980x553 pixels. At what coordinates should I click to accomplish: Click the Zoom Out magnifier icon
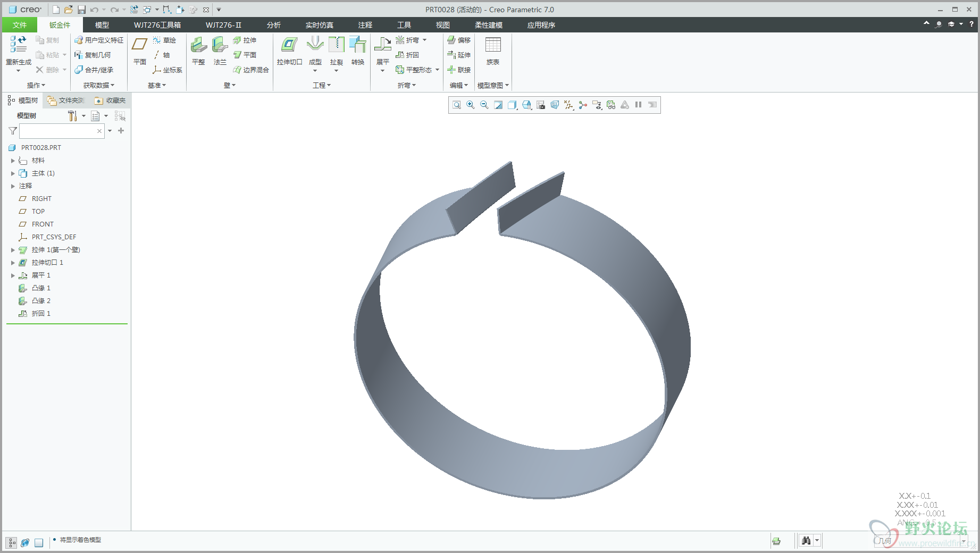[484, 105]
